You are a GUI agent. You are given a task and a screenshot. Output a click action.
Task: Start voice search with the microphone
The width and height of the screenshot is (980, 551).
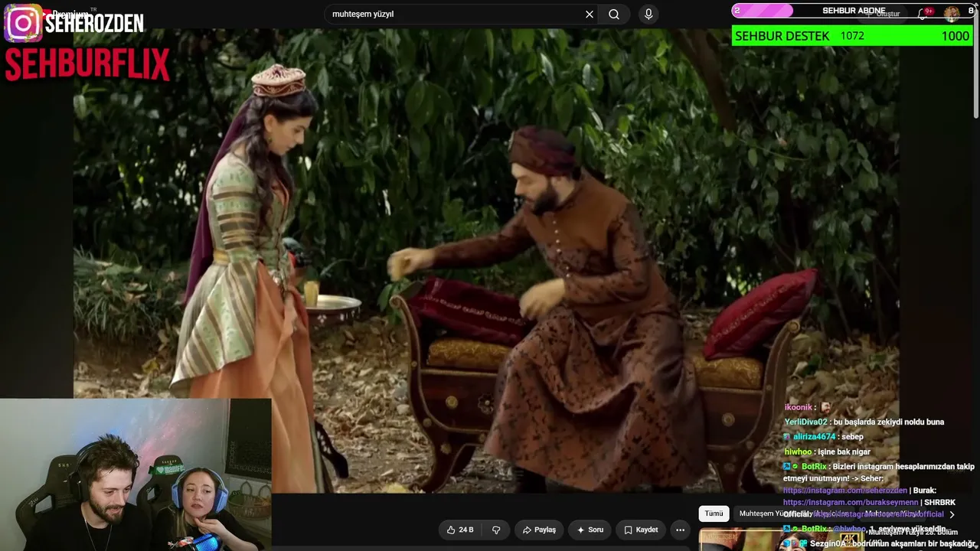(648, 15)
